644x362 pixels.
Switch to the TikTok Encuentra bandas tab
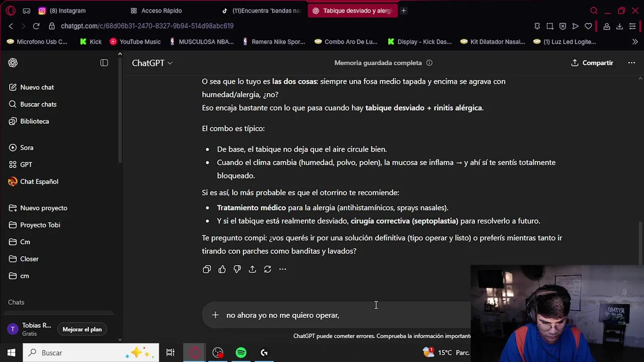(262, 11)
